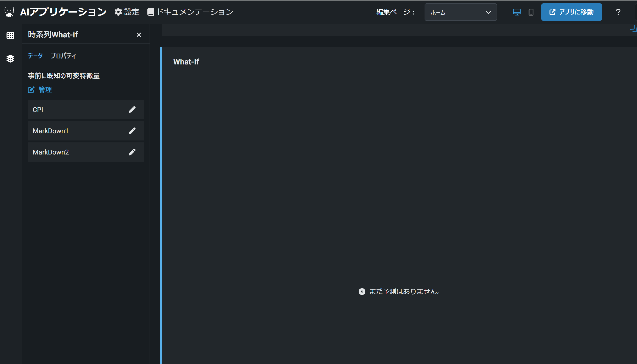Open the layers panel in the sidebar
The width and height of the screenshot is (637, 364).
click(10, 58)
